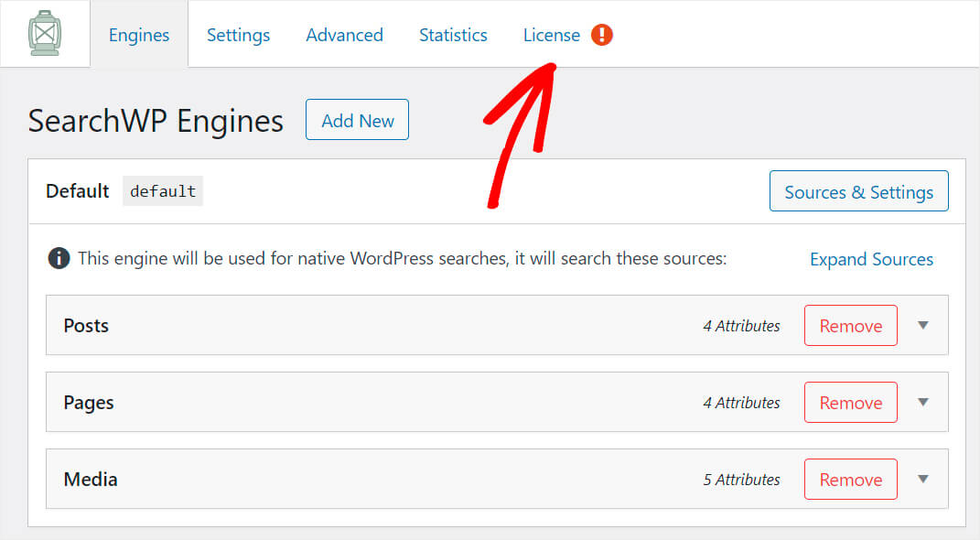Switch to the Settings tab
Viewport: 980px width, 540px height.
tap(238, 35)
